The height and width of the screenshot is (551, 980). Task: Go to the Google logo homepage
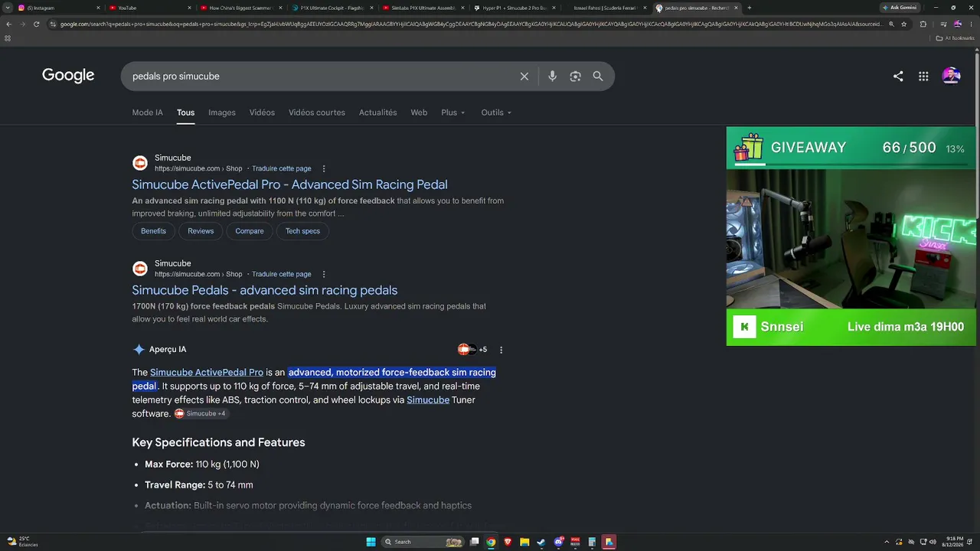coord(68,76)
